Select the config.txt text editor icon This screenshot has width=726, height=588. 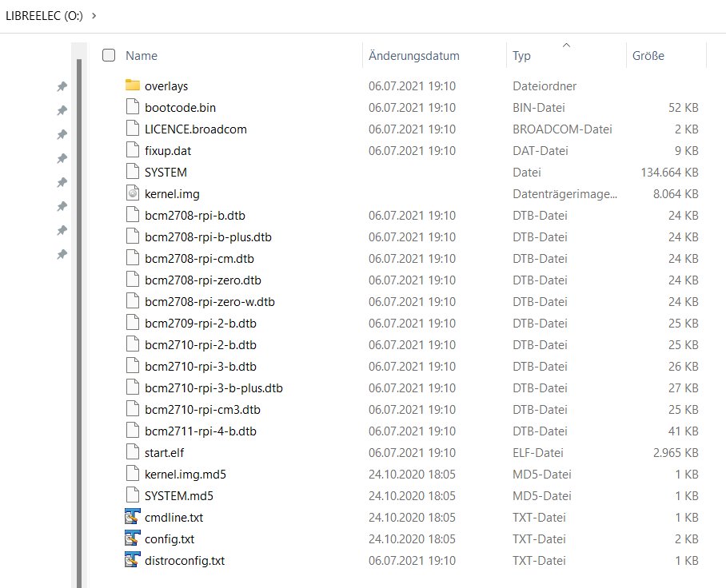click(x=133, y=538)
